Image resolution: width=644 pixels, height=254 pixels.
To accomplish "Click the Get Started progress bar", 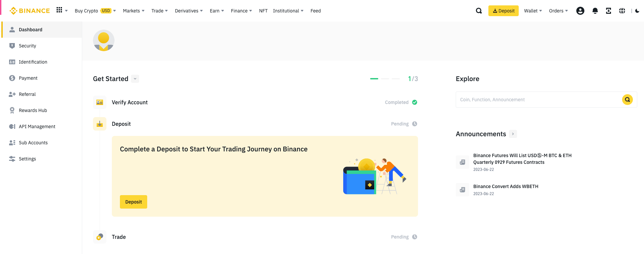I will click(x=385, y=79).
